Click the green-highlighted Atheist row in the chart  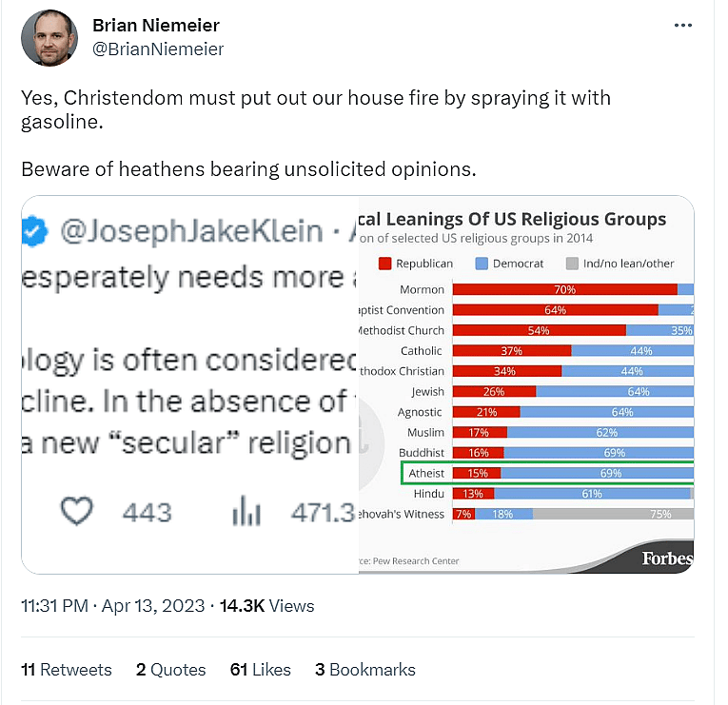(547, 473)
